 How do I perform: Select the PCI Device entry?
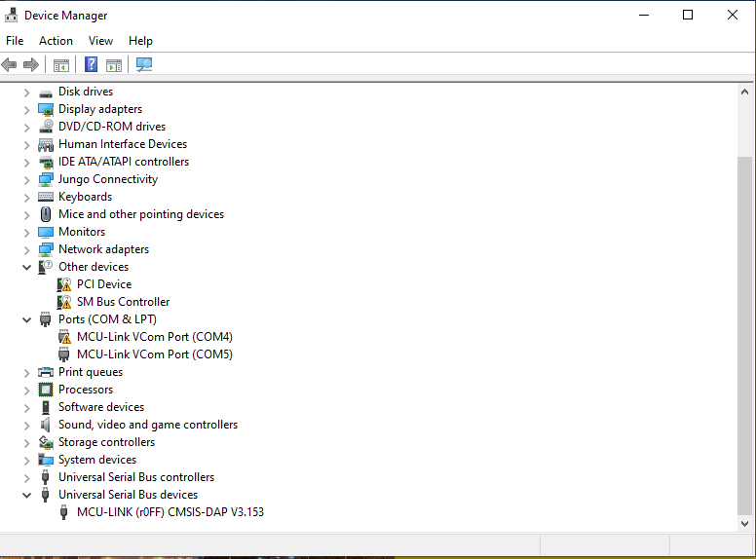(104, 284)
